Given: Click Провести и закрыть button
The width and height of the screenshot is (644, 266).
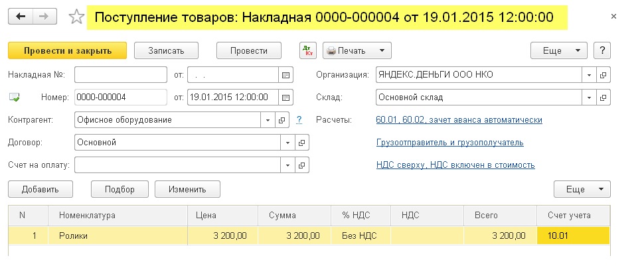Looking at the screenshot, I should coord(67,50).
